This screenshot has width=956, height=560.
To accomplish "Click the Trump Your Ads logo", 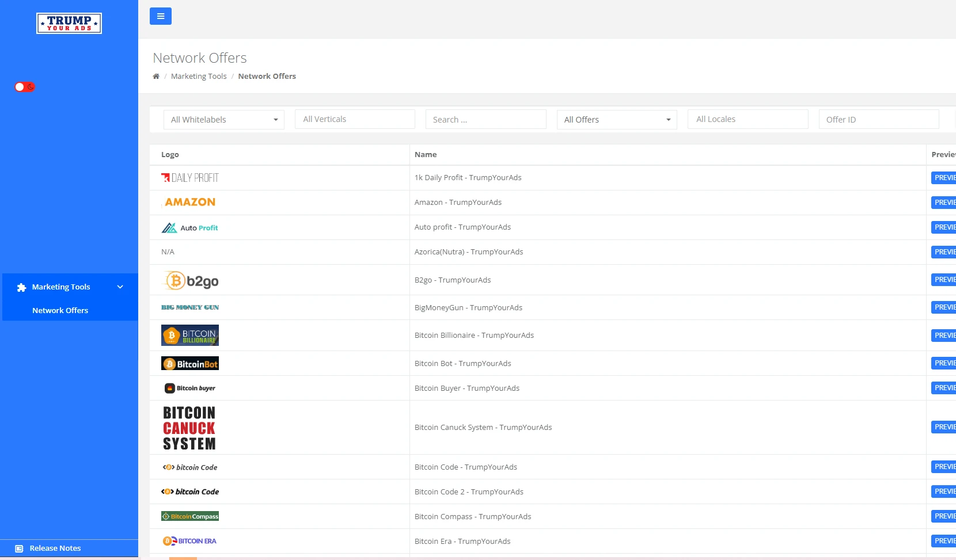I will pos(69,24).
